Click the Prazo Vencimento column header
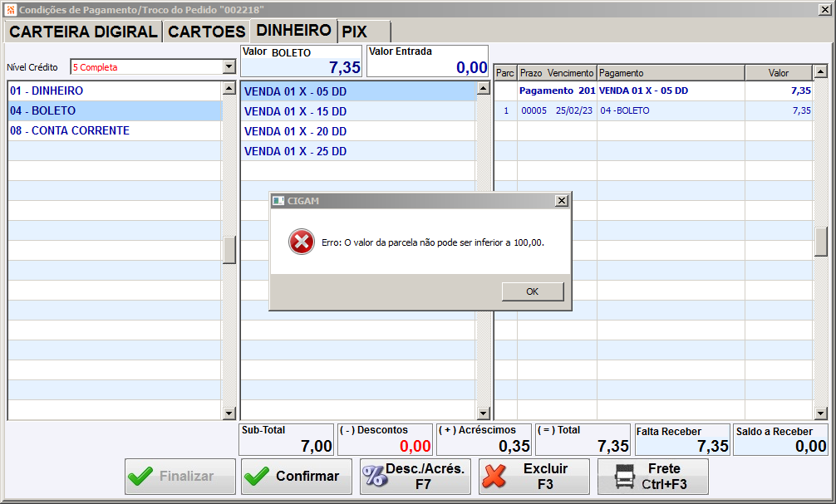The width and height of the screenshot is (836, 504). pos(557,73)
